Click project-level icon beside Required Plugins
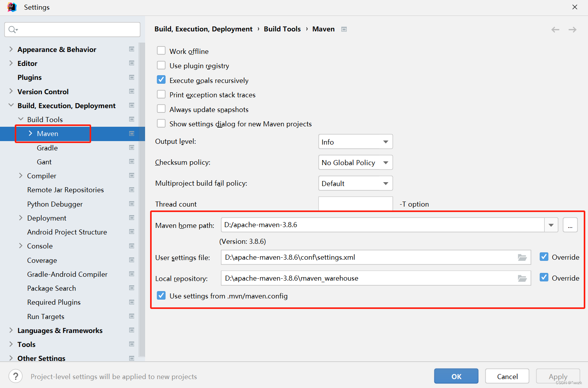588x388 pixels. (132, 302)
